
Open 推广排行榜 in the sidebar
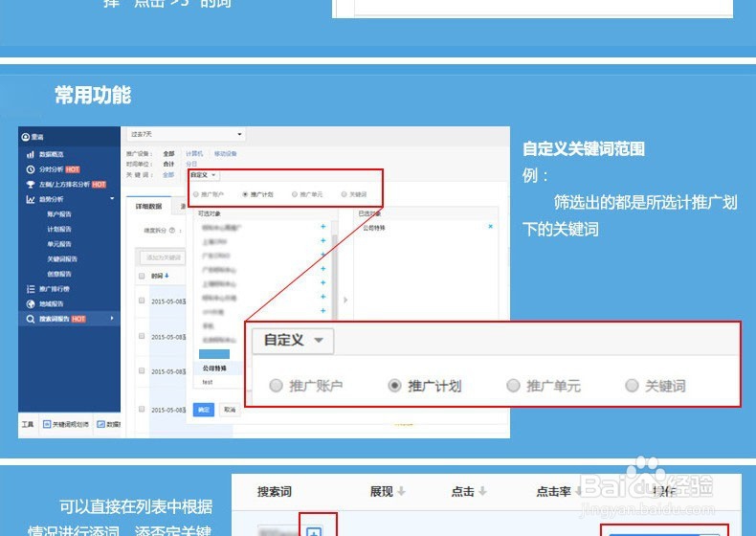point(54,289)
